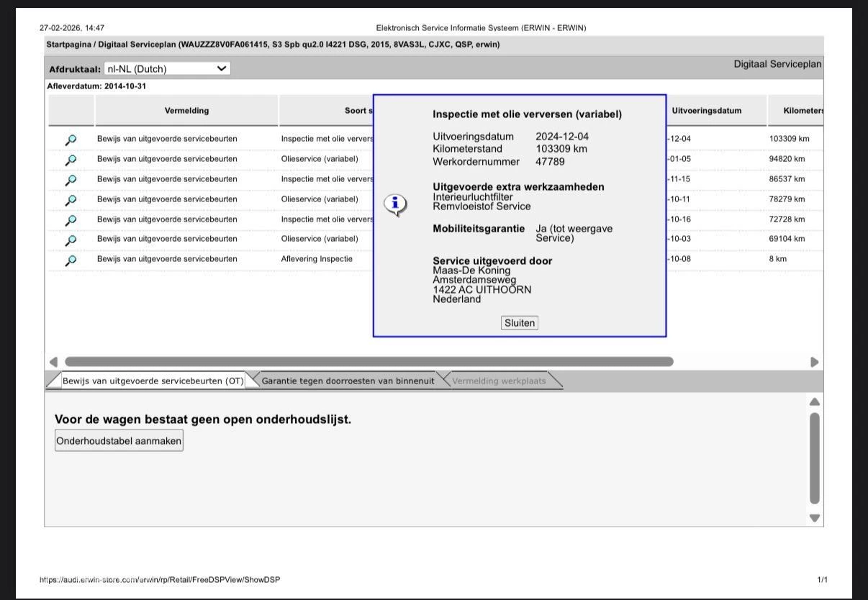868x600 pixels.
Task: Select the Vermelding werkplaats tab
Action: pos(499,381)
